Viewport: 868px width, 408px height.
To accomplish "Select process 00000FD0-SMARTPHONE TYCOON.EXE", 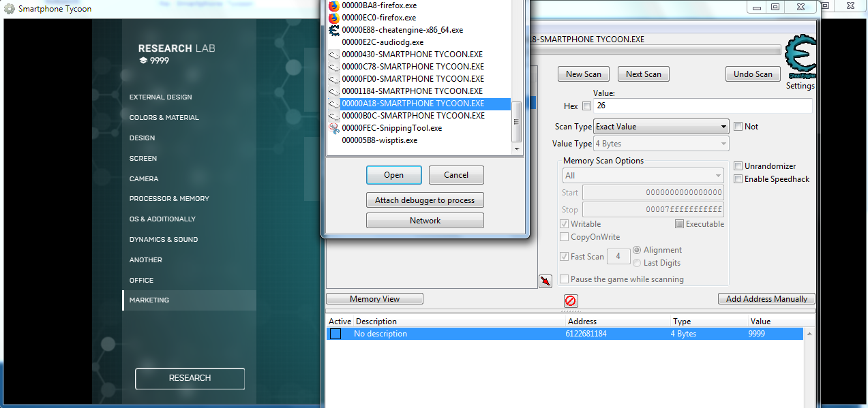I will click(x=412, y=79).
